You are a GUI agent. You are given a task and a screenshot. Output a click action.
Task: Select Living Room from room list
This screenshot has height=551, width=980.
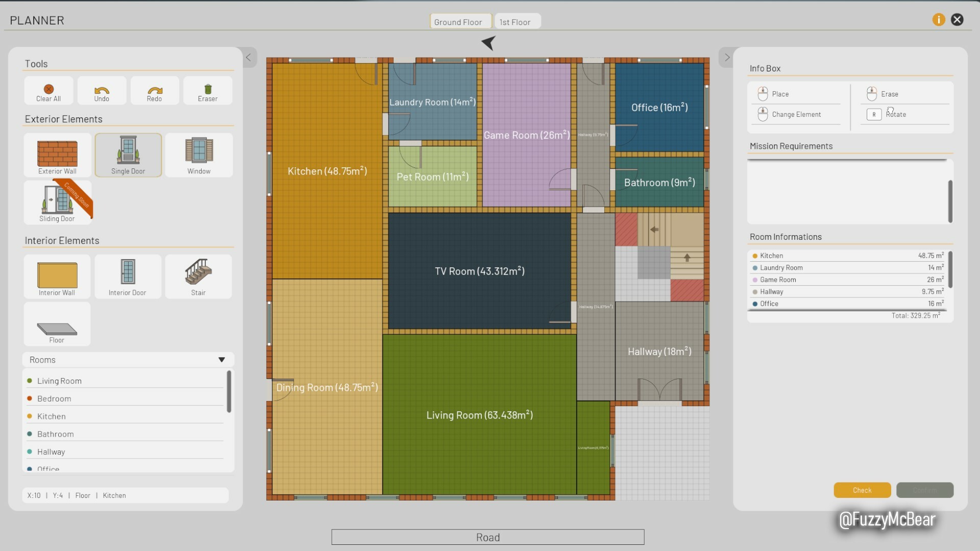coord(59,380)
